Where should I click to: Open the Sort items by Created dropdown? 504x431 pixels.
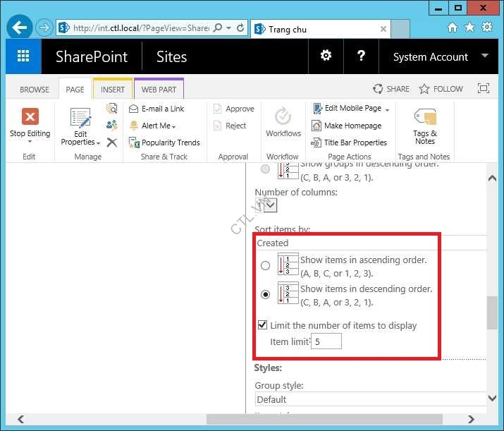[x=370, y=243]
